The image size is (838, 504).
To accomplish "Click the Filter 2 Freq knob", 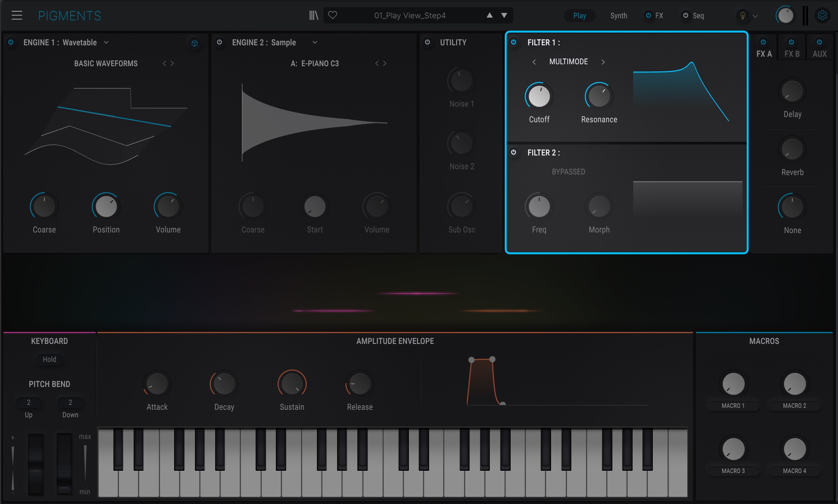I will pyautogui.click(x=539, y=206).
